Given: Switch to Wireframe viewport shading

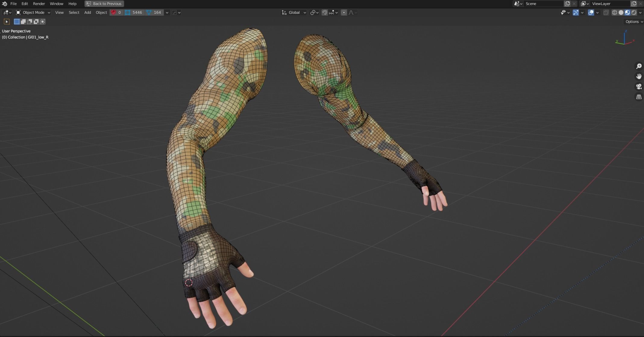Looking at the screenshot, I should click(614, 12).
